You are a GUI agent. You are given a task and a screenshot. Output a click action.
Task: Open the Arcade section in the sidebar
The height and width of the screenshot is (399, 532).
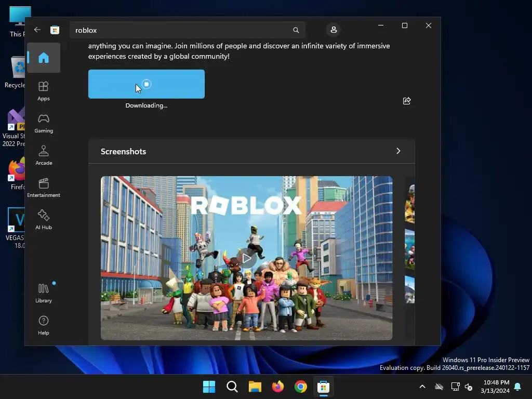pyautogui.click(x=44, y=155)
